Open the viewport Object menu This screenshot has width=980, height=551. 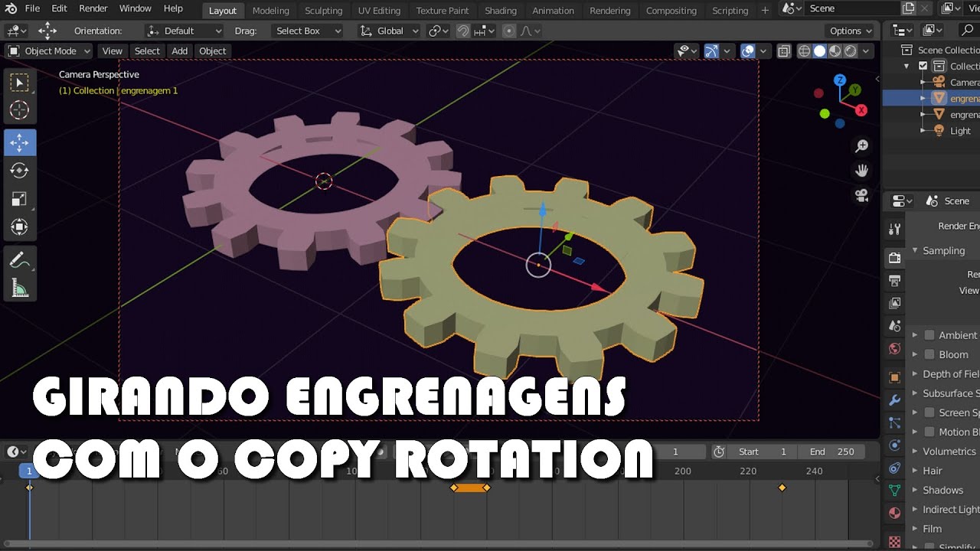[212, 51]
